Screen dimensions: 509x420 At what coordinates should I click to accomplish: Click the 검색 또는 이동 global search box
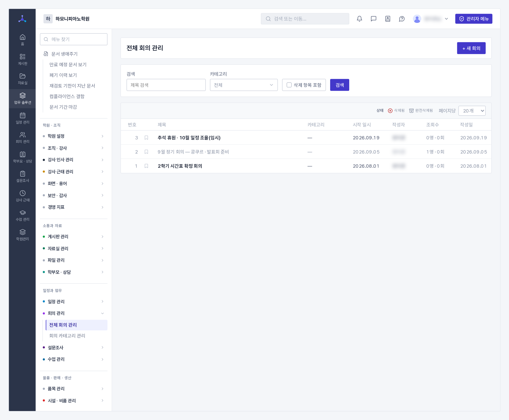305,19
